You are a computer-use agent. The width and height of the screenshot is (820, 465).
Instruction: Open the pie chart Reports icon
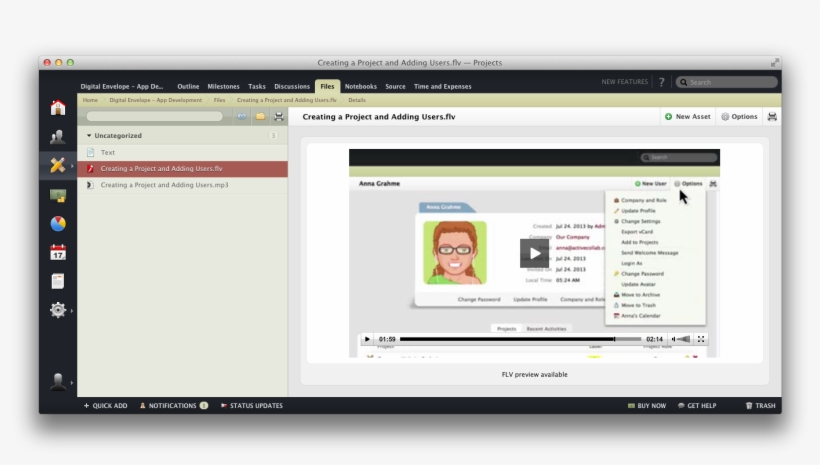tap(58, 224)
